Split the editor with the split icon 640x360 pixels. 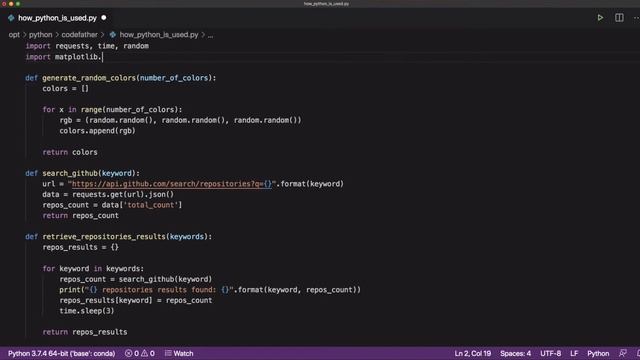tap(619, 18)
